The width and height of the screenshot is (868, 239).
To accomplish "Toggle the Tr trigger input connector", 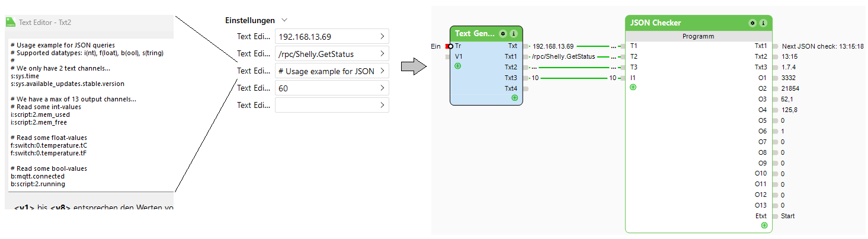I will tap(450, 46).
